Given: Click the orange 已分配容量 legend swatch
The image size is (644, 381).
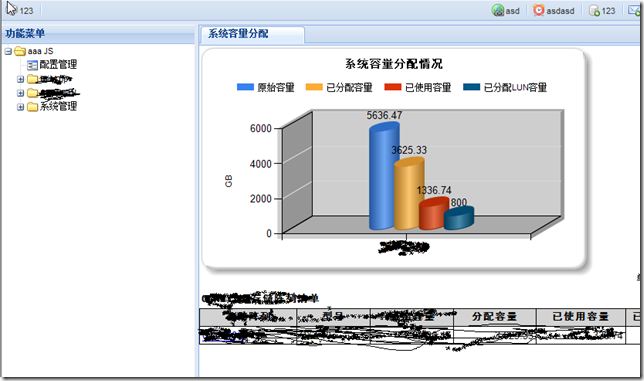Looking at the screenshot, I should (x=314, y=87).
